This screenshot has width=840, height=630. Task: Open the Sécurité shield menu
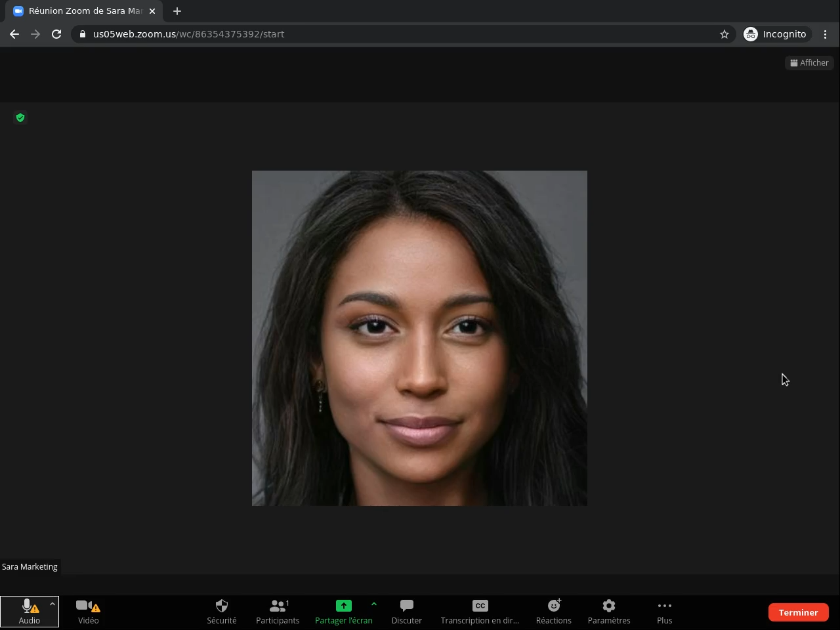[222, 612]
